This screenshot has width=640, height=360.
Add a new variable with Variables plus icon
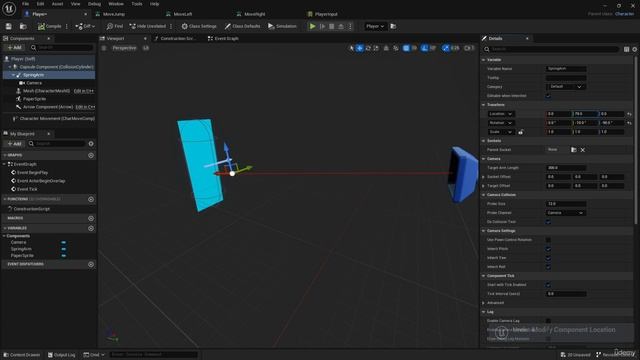click(91, 229)
